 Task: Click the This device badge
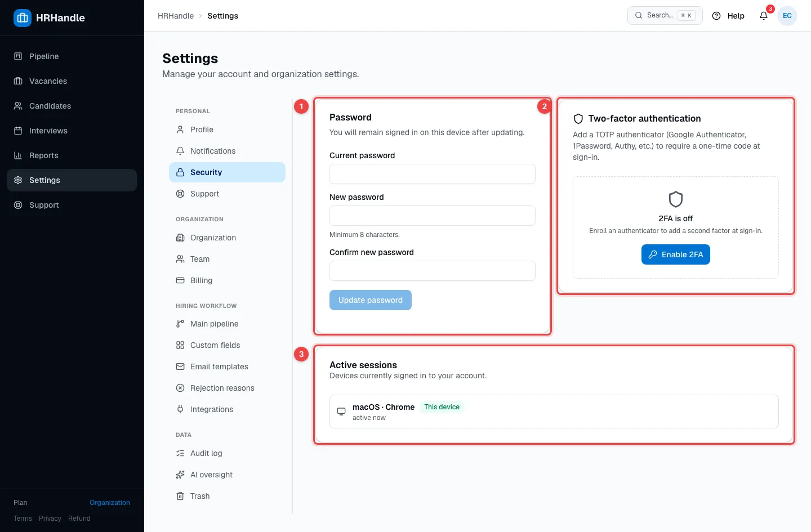442,407
